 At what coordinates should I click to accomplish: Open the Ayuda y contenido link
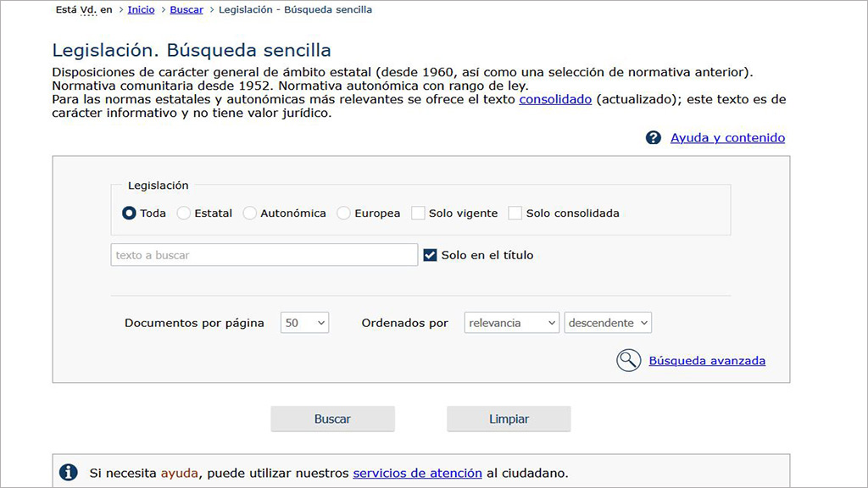pos(727,138)
